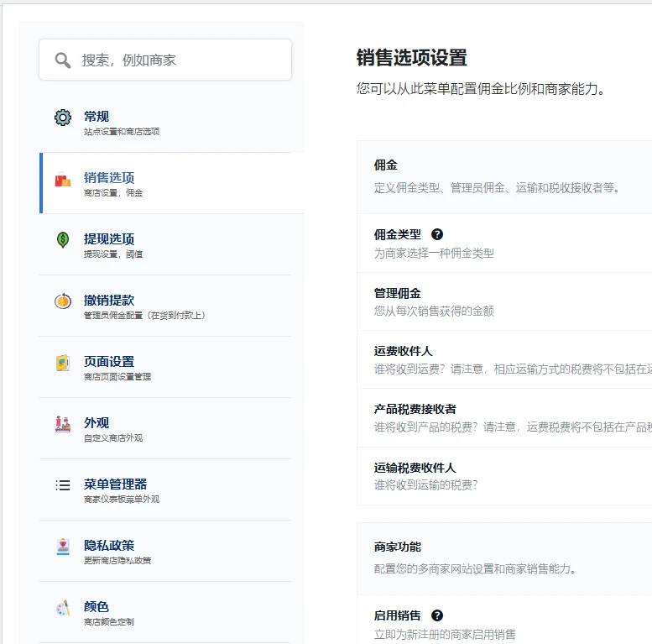This screenshot has height=644, width=652.
Task: Open the 提现选项 tab
Action: (165, 244)
